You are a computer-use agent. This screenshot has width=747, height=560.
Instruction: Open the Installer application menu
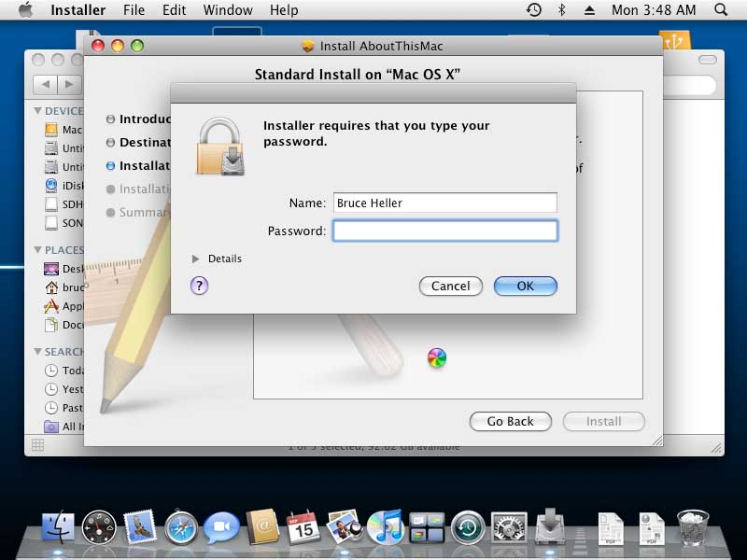(x=78, y=10)
